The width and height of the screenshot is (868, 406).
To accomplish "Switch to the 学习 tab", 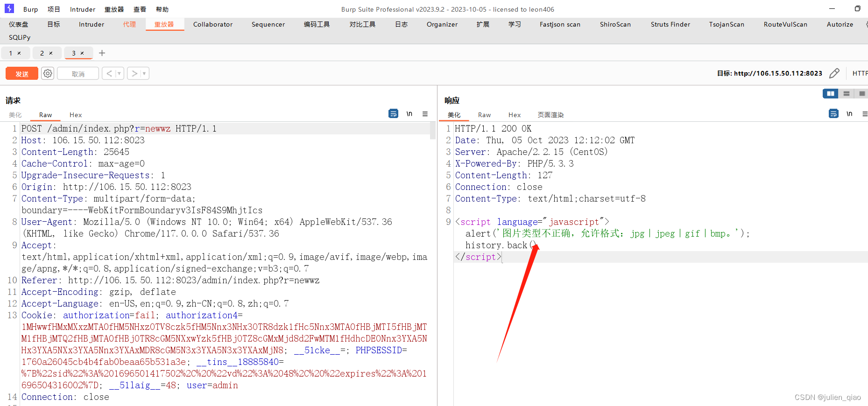I will (x=515, y=24).
